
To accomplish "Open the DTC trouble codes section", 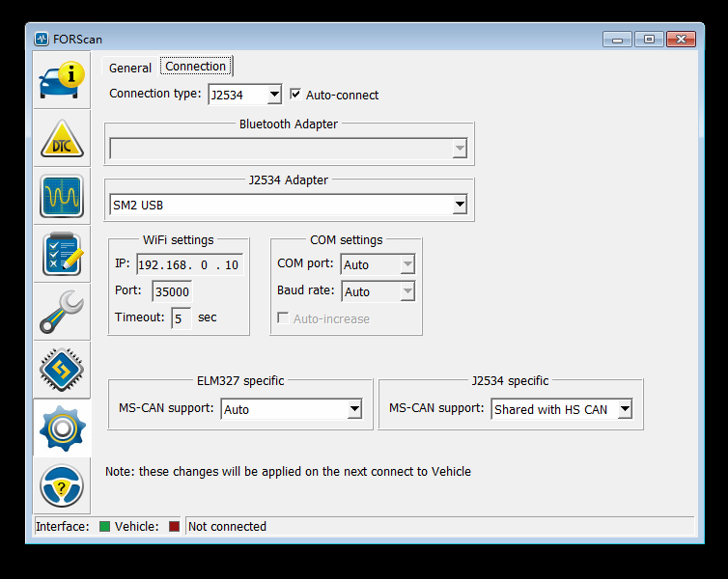I will point(62,138).
